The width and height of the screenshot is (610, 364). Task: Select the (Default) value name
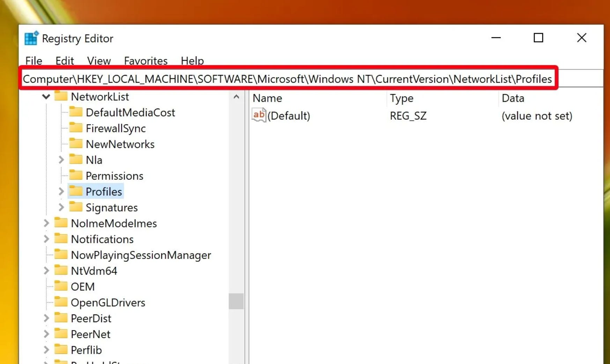coord(289,116)
